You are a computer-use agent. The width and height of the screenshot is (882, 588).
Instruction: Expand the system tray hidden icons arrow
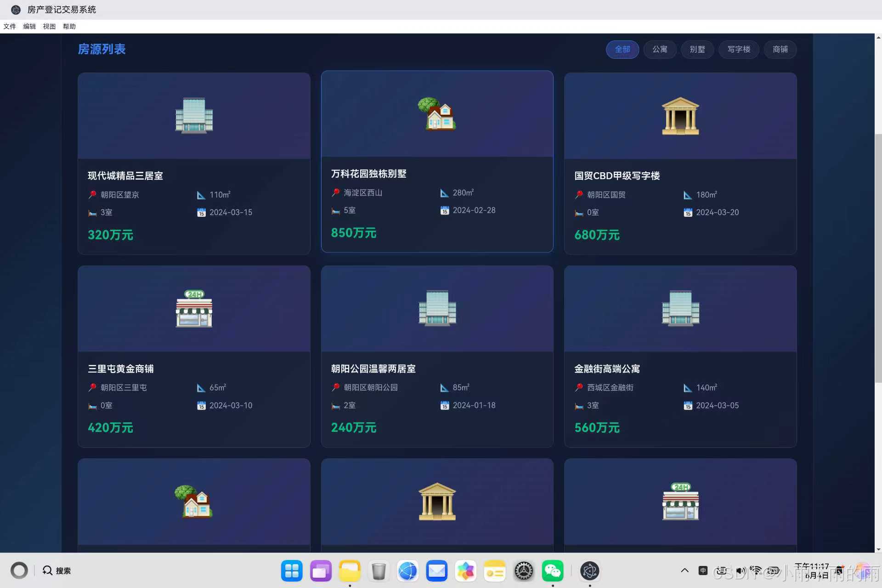coord(684,571)
